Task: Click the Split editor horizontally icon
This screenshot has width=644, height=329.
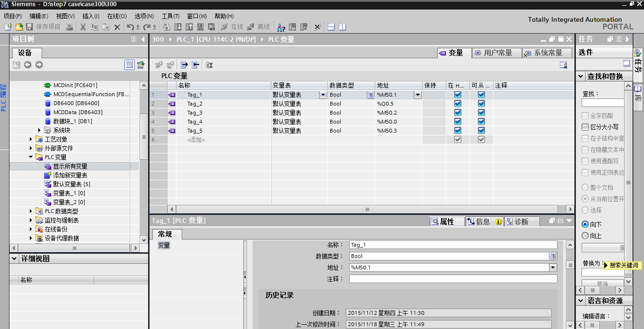Action: [x=331, y=27]
